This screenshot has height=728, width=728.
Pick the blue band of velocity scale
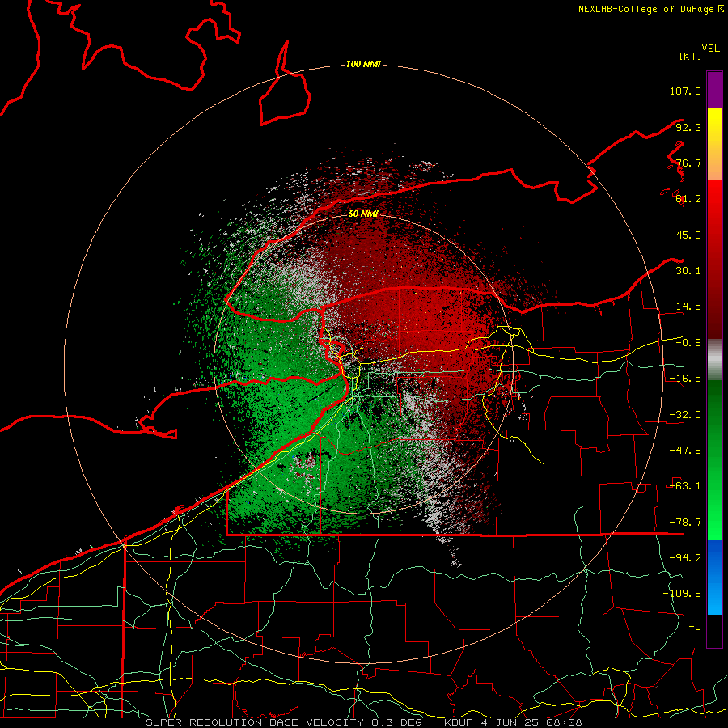pyautogui.click(x=714, y=577)
